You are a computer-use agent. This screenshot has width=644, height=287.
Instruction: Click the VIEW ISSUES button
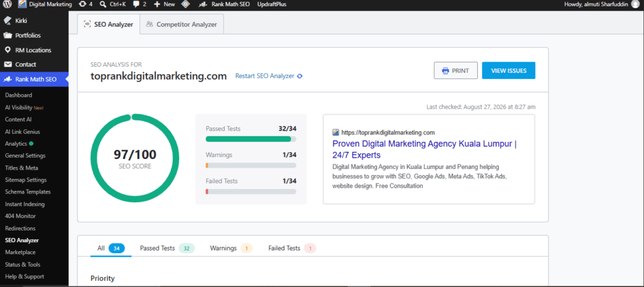[508, 70]
